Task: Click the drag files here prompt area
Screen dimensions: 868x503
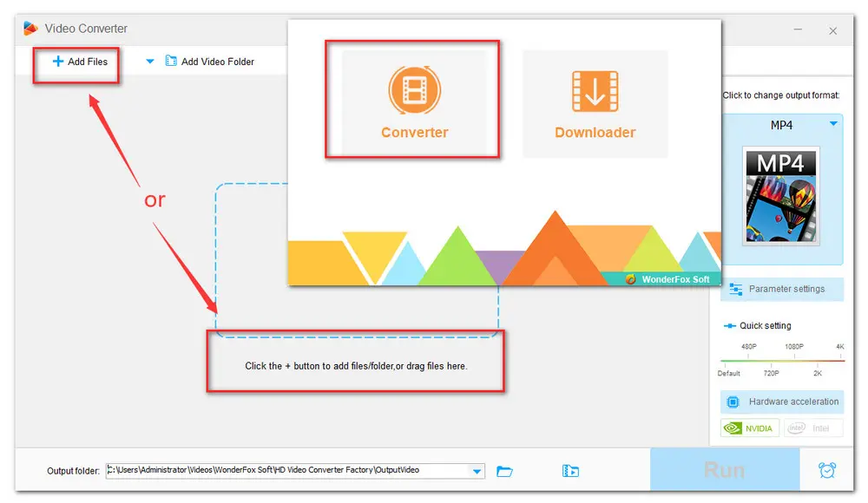Action: tap(356, 366)
